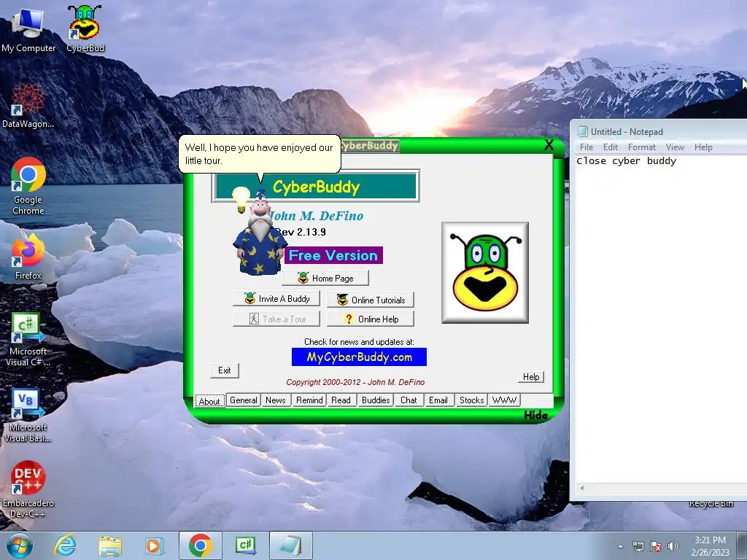The height and width of the screenshot is (560, 747).
Task: Open Online Tutorials
Action: pos(371,300)
